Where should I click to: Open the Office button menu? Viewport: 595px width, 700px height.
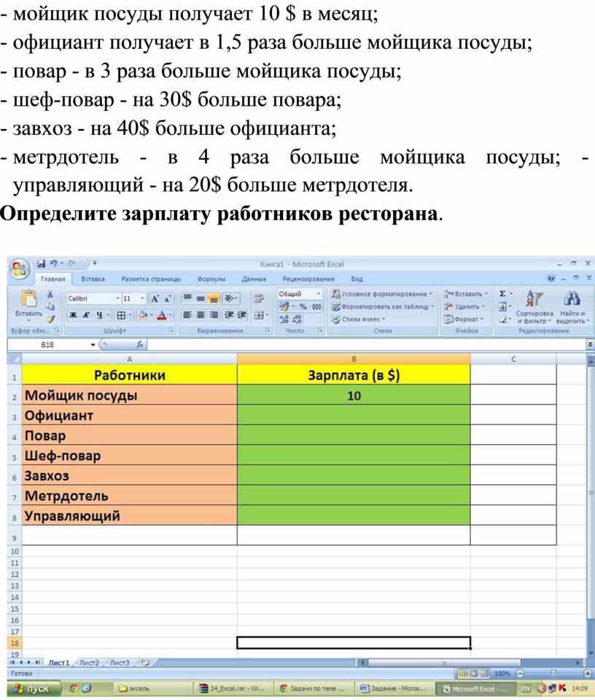tap(19, 269)
